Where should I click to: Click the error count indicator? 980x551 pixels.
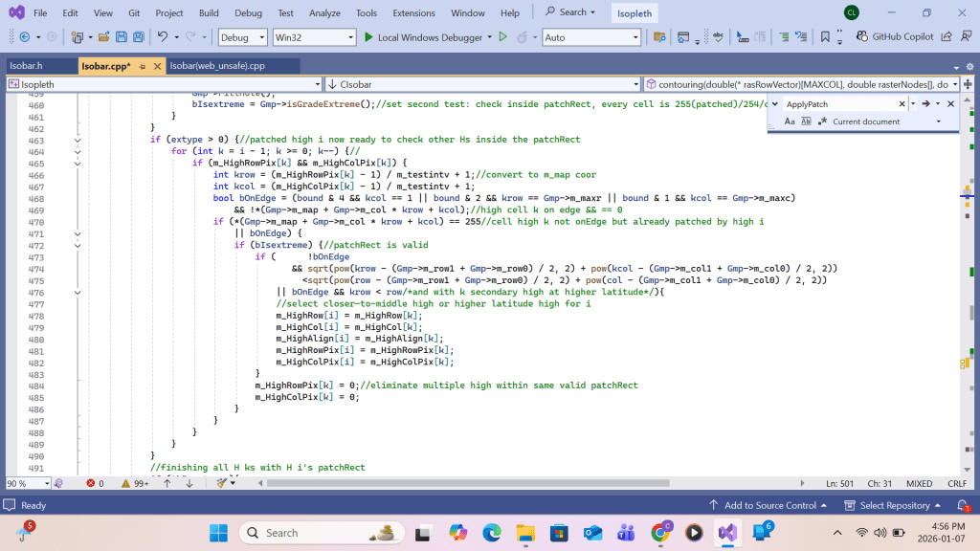pyautogui.click(x=95, y=483)
